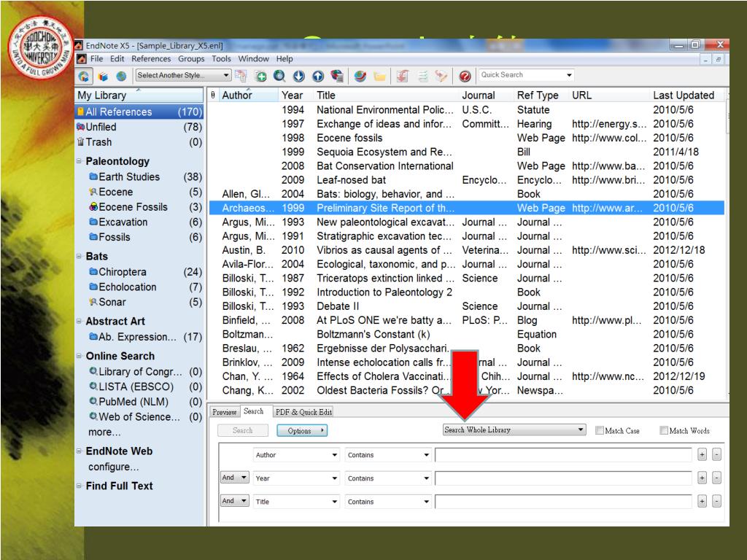Click the paperclip attachment column header
The width and height of the screenshot is (747, 560).
[213, 96]
